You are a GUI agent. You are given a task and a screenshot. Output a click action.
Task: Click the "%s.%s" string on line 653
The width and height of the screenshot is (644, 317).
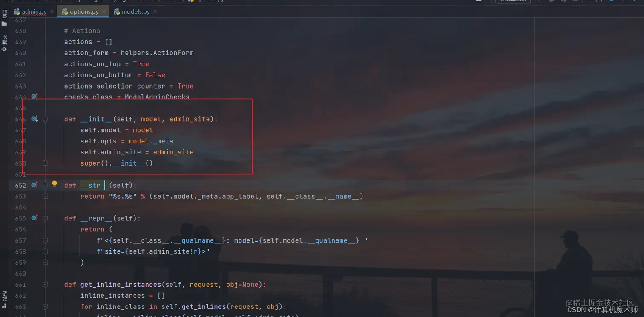(123, 197)
